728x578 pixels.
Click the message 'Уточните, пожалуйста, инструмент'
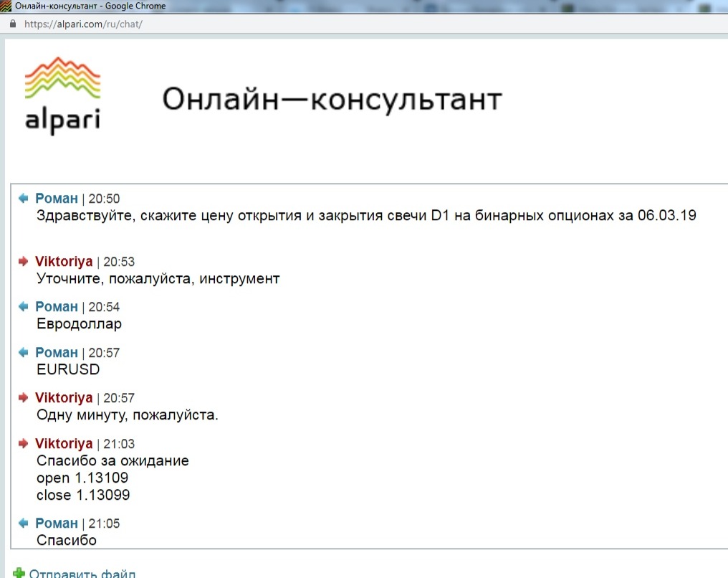tap(158, 279)
